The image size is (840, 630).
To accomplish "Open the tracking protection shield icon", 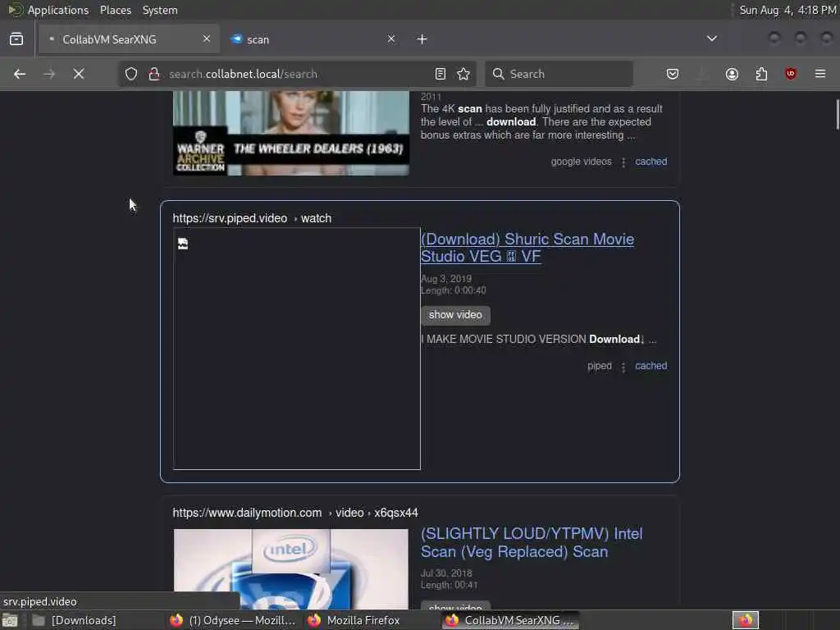I will [131, 74].
